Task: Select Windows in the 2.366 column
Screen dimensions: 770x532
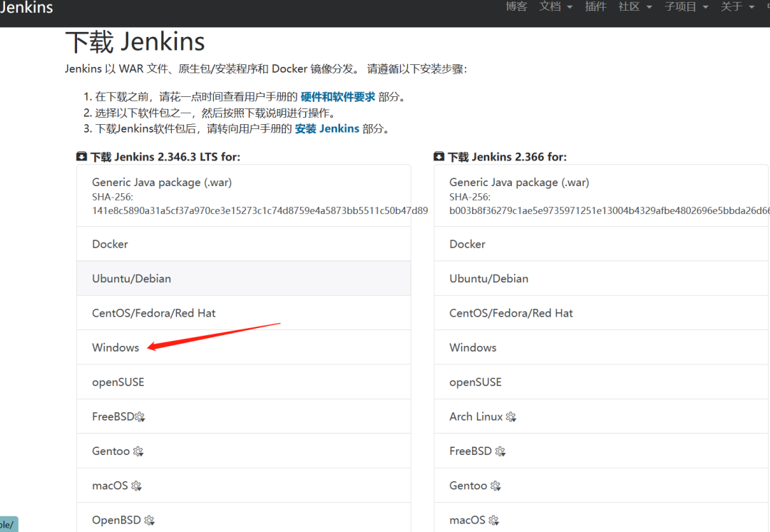Action: point(602,347)
